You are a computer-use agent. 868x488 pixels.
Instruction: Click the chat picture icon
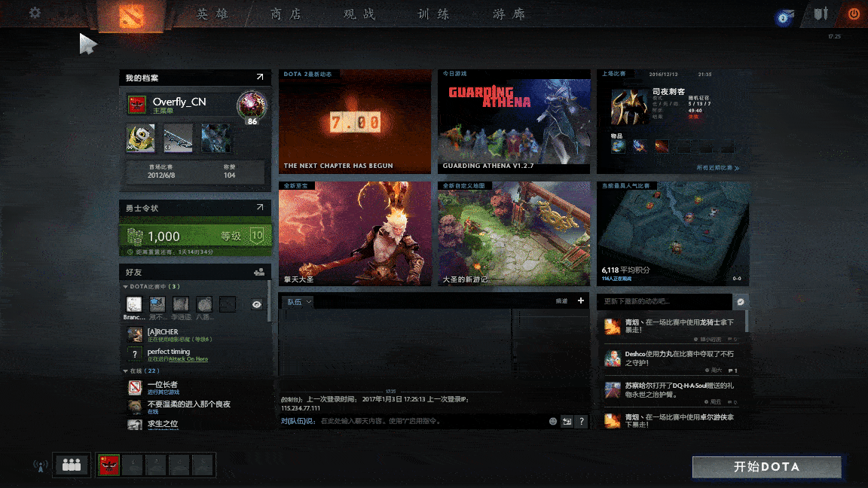(x=567, y=421)
